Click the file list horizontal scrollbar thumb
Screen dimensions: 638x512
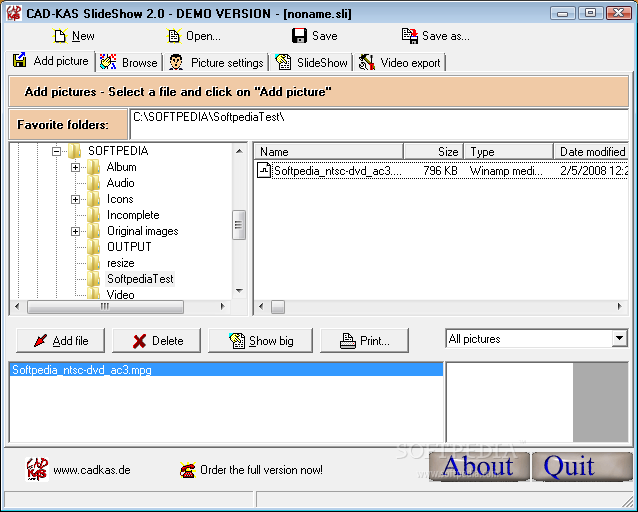click(278, 306)
